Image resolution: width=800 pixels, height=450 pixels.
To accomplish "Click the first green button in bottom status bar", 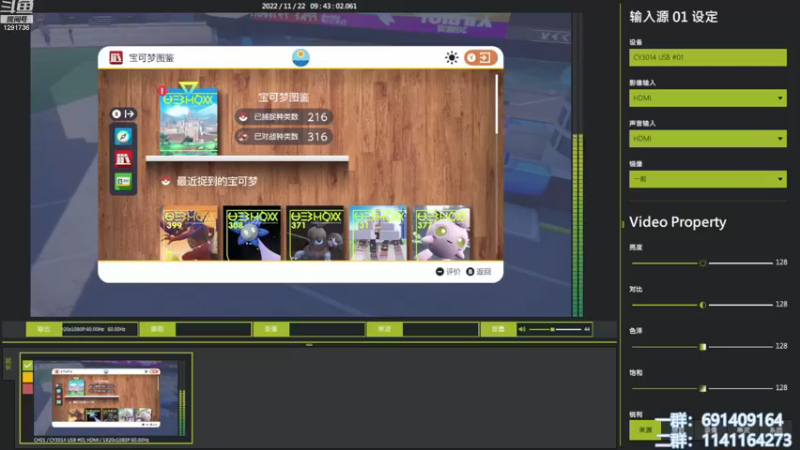I will tap(44, 329).
